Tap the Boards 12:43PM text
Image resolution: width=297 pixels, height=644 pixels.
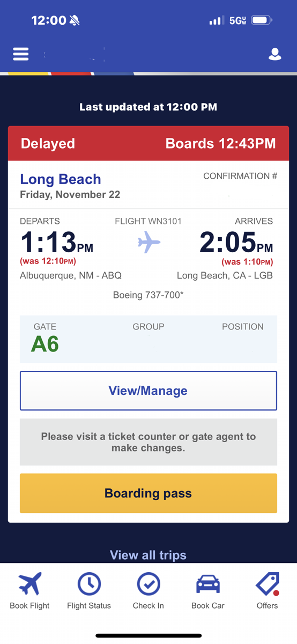[221, 143]
